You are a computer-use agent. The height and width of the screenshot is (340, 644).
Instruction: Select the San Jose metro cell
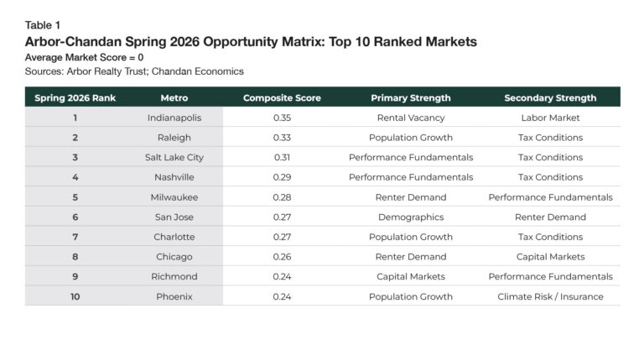pos(174,217)
